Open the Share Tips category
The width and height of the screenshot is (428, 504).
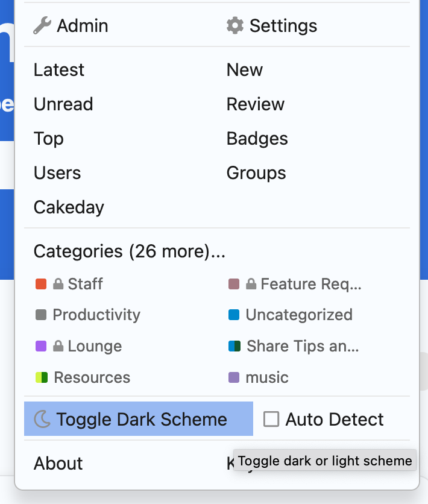pyautogui.click(x=303, y=347)
